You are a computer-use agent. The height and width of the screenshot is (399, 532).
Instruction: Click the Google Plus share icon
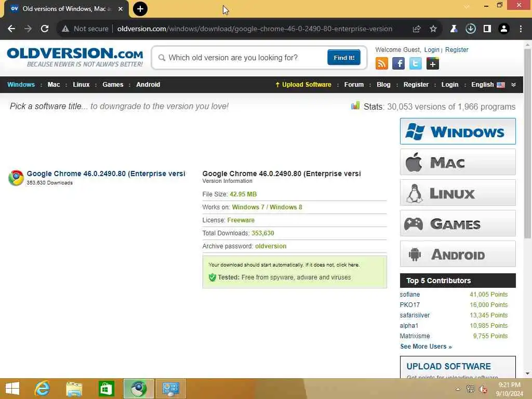pos(433,63)
